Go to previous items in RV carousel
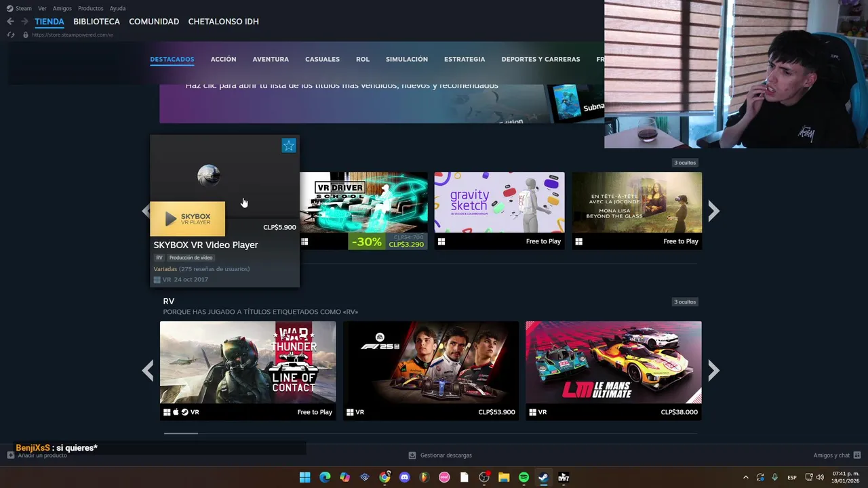The height and width of the screenshot is (488, 868). [148, 370]
